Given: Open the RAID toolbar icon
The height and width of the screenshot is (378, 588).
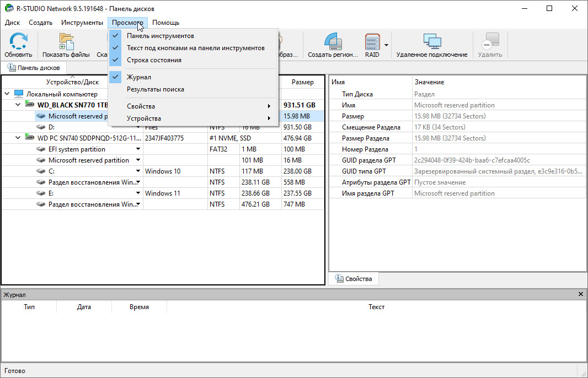Looking at the screenshot, I should click(372, 42).
